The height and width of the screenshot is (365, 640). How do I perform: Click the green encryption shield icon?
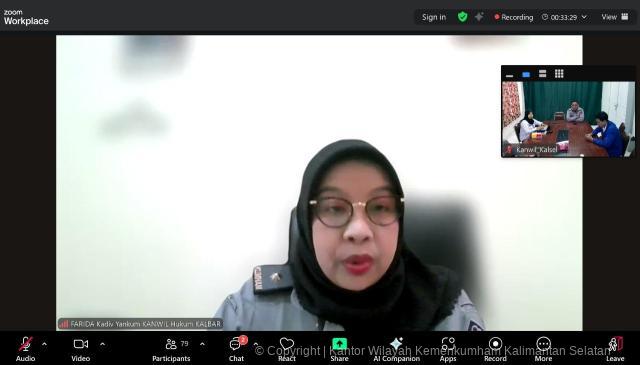pos(462,17)
